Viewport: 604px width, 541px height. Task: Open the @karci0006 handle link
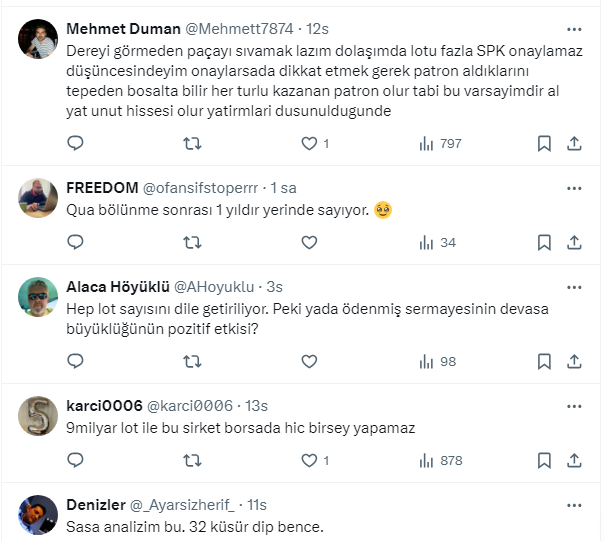click(x=190, y=405)
